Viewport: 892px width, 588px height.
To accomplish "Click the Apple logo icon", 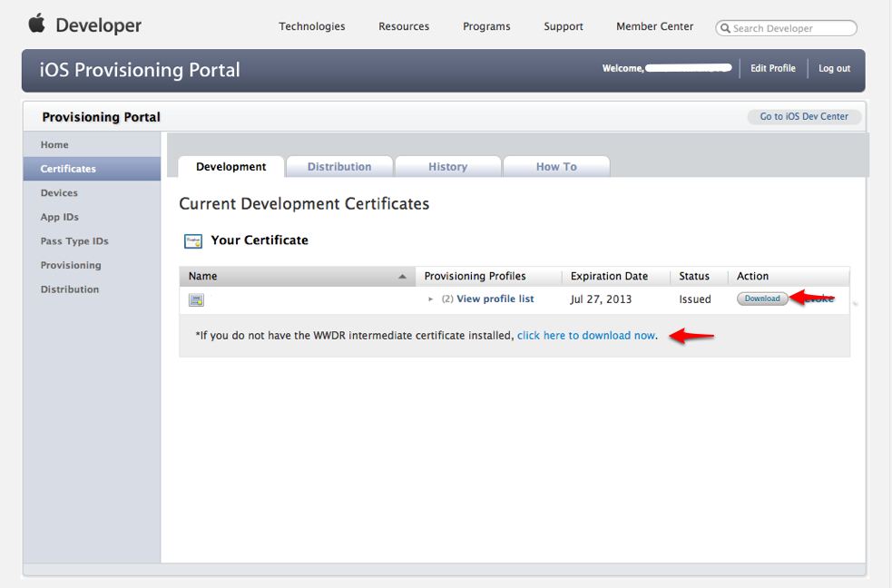I will pyautogui.click(x=37, y=24).
